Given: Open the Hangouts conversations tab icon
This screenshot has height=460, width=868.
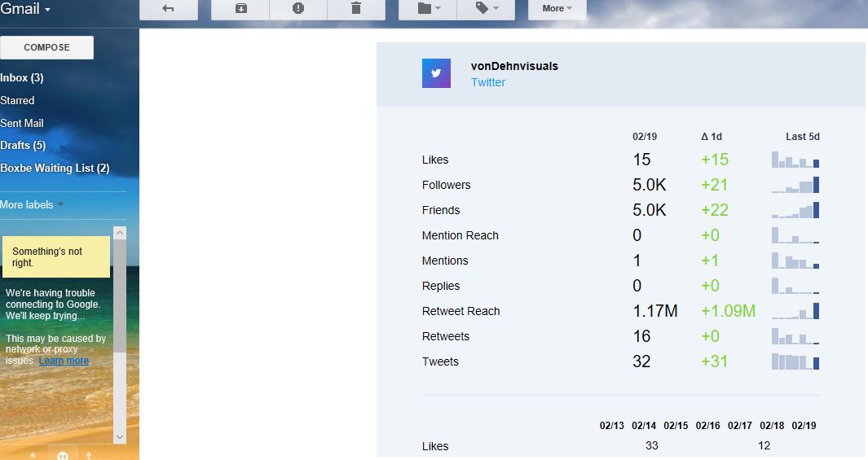Looking at the screenshot, I should tap(63, 454).
